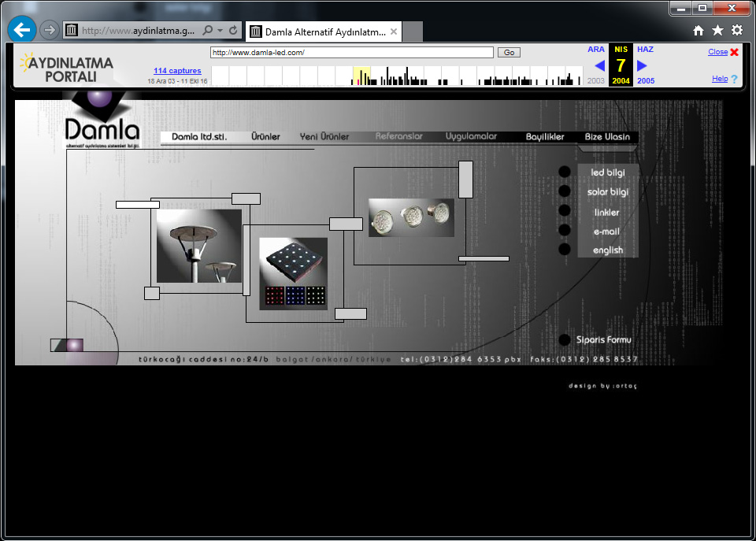Click the LED tile panel thumbnail
The height and width of the screenshot is (541, 756).
[293, 273]
